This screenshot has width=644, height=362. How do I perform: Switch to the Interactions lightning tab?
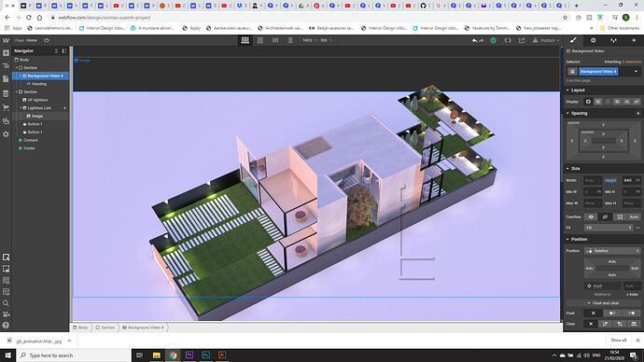[x=634, y=40]
